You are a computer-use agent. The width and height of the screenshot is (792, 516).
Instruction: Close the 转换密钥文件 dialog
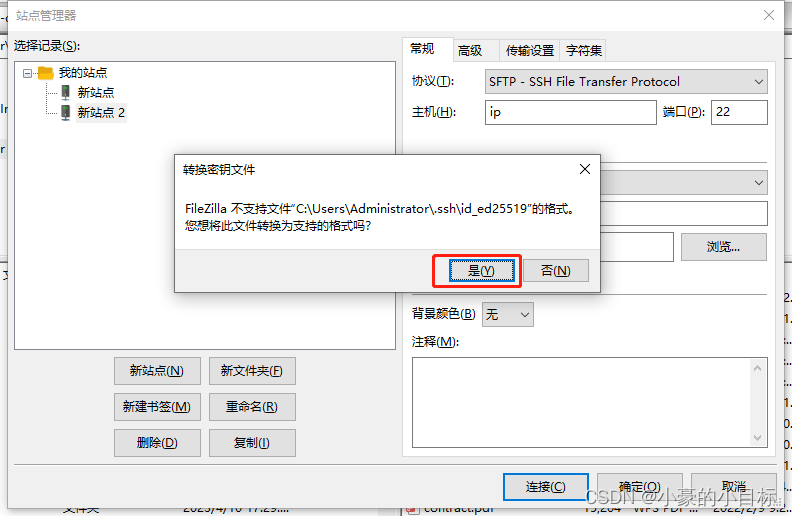[585, 169]
